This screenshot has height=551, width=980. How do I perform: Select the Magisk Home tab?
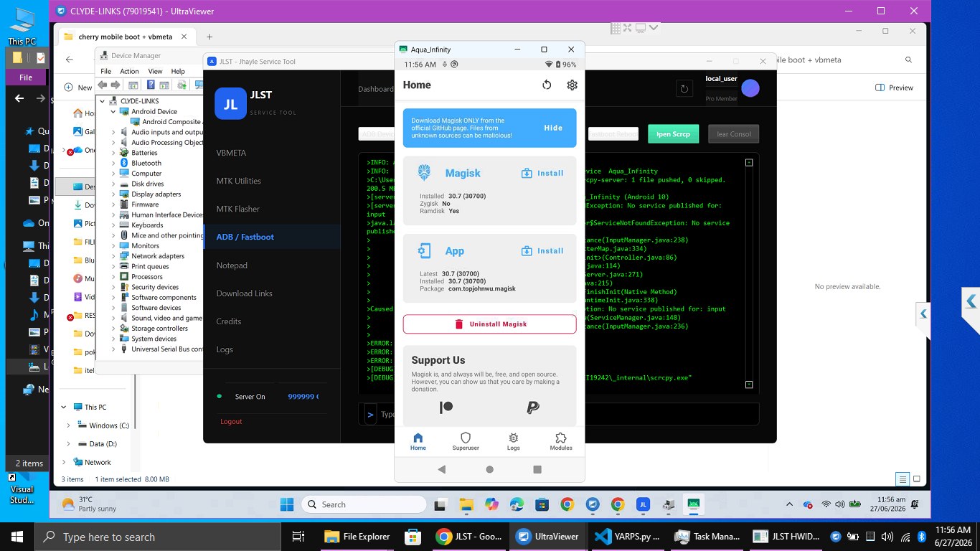click(418, 441)
